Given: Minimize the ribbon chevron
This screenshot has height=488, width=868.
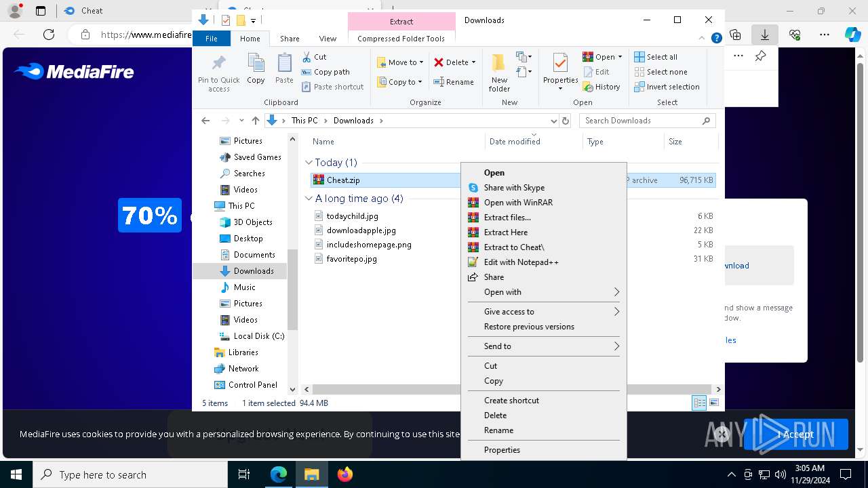Looking at the screenshot, I should click(703, 39).
